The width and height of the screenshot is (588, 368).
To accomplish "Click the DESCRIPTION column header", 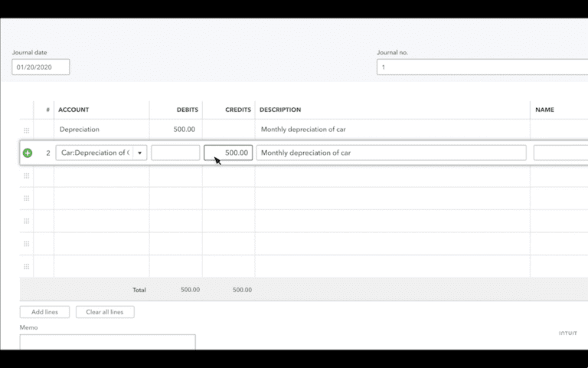I will [x=280, y=110].
